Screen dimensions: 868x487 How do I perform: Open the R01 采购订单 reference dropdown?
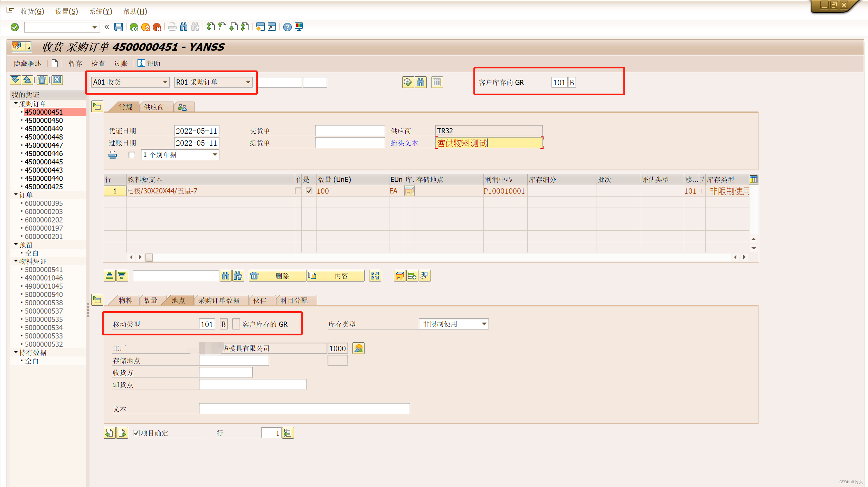pyautogui.click(x=248, y=82)
